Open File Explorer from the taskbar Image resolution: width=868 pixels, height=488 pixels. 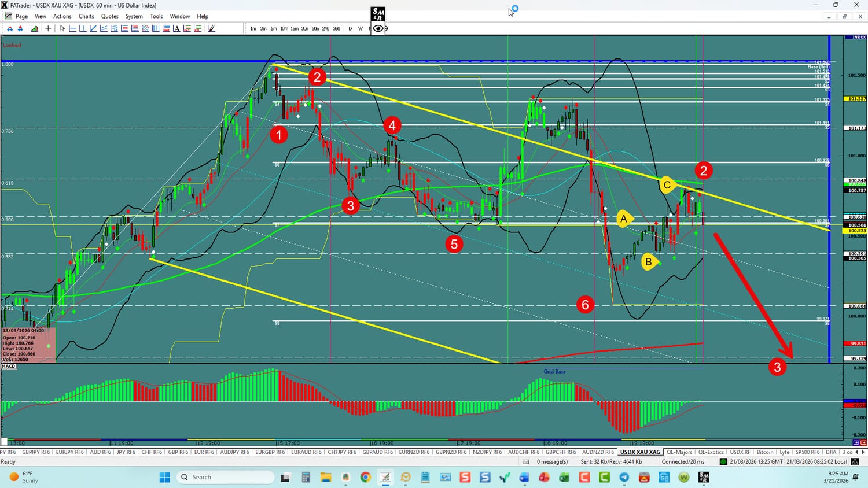point(325,477)
